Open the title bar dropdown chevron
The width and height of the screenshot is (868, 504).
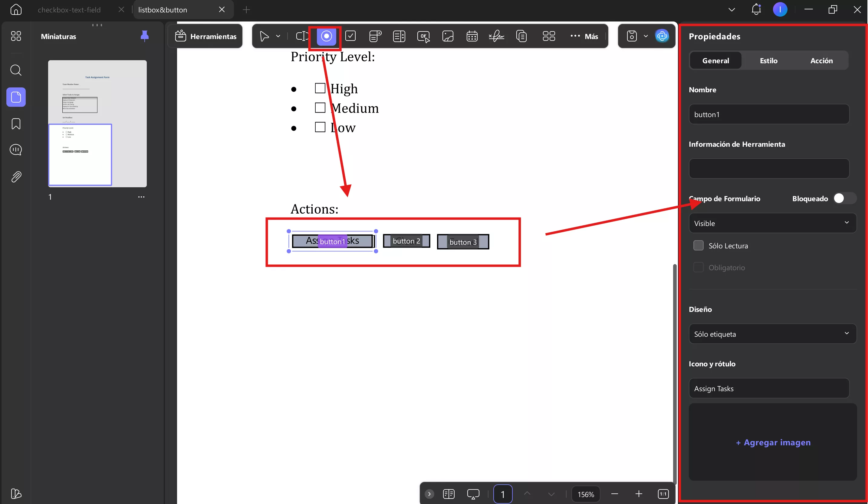[732, 10]
